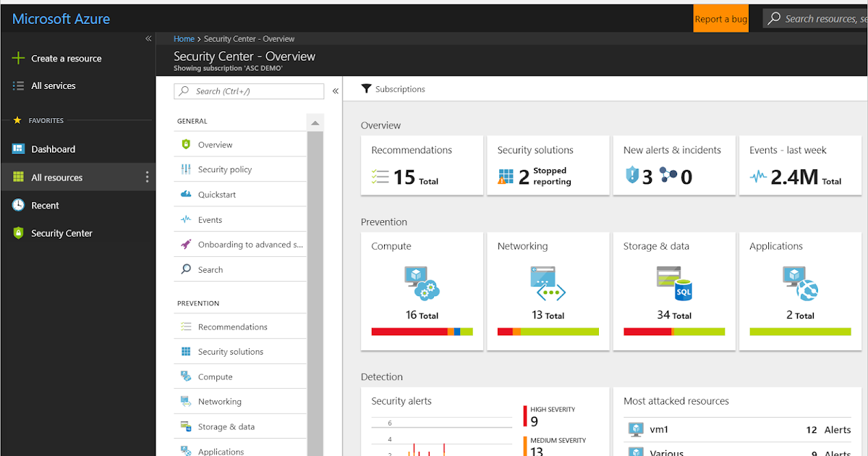Click the Report a bug button
Viewport: 868px width, 456px height.
pos(720,20)
